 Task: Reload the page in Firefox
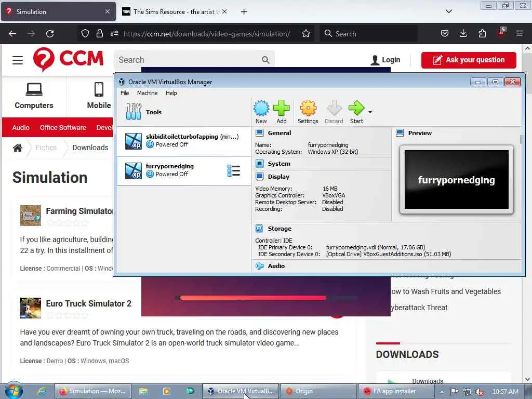(x=50, y=34)
